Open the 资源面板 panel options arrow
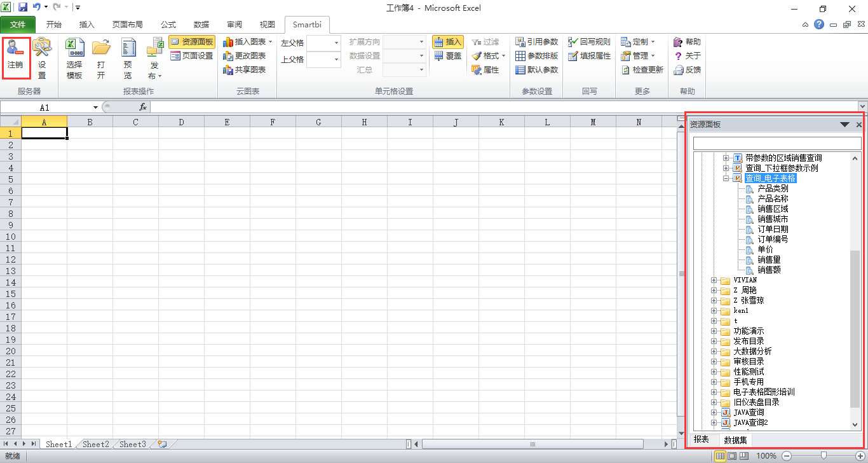 click(844, 125)
